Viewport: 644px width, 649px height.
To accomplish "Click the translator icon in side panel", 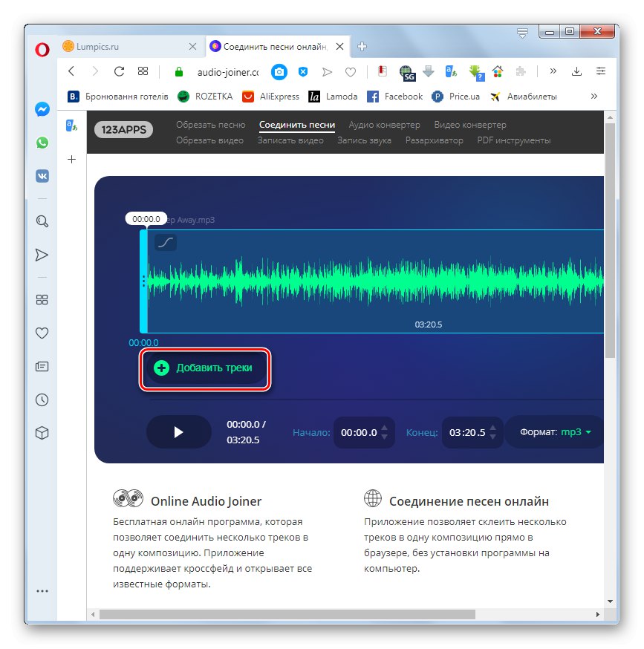I will pyautogui.click(x=71, y=125).
